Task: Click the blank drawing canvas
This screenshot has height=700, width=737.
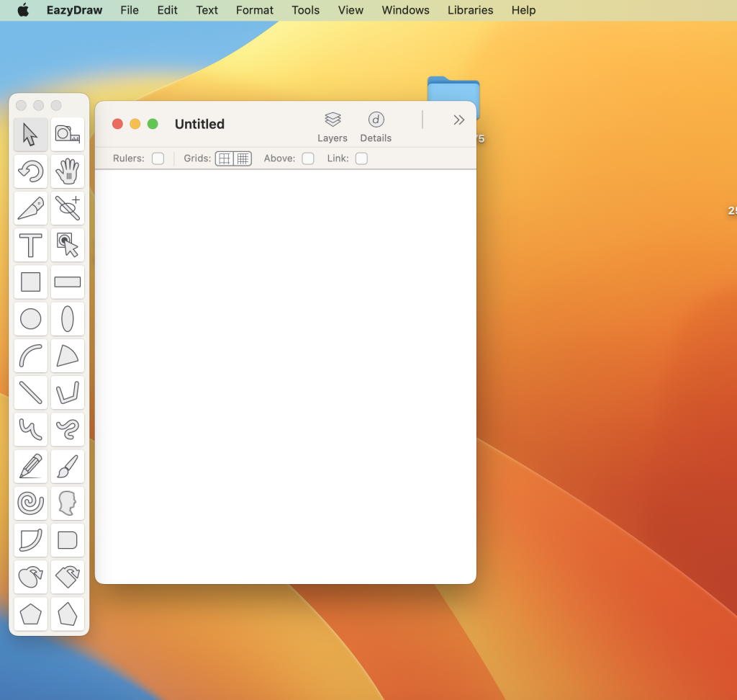Action: tap(285, 377)
